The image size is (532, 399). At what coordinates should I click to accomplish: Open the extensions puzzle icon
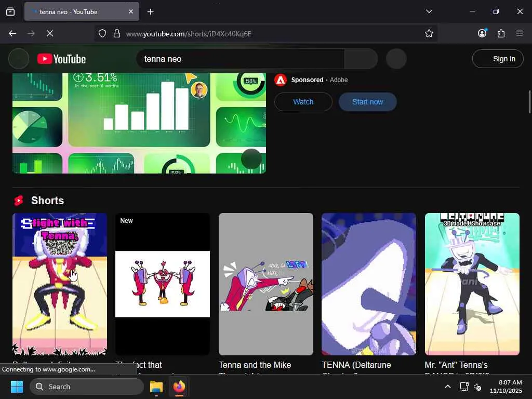coord(501,33)
